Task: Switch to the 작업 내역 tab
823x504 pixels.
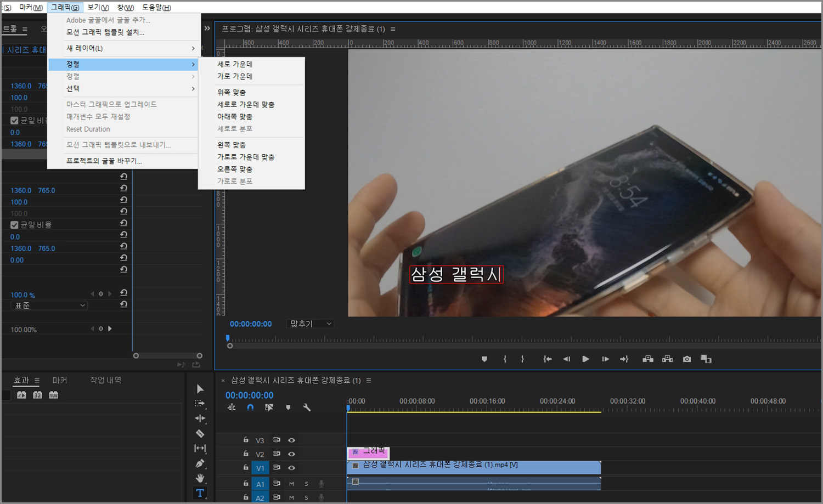Action: (106, 380)
